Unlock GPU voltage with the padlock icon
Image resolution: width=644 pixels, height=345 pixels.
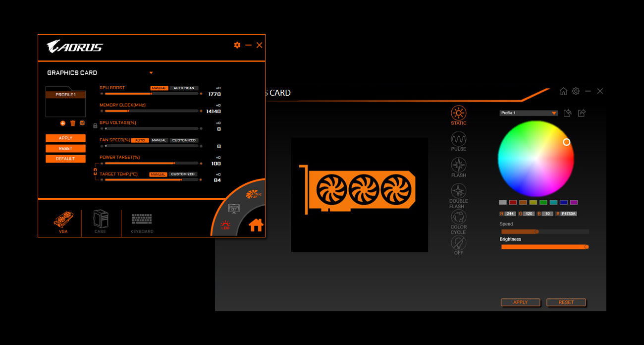click(95, 125)
